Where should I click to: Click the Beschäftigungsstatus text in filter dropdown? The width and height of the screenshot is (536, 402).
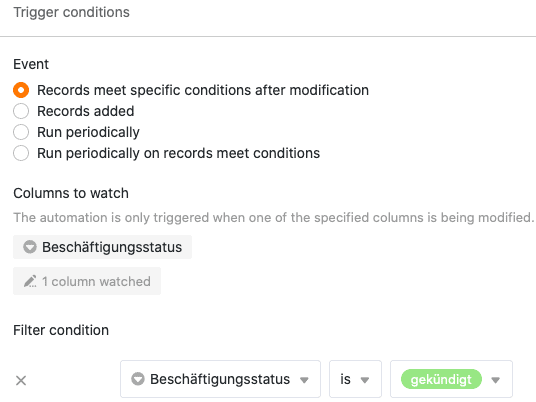pos(220,379)
